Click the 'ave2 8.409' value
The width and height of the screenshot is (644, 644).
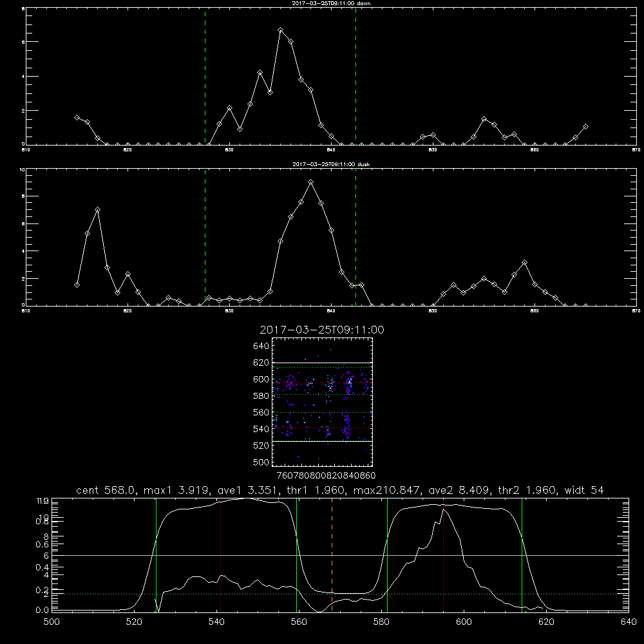pyautogui.click(x=459, y=490)
